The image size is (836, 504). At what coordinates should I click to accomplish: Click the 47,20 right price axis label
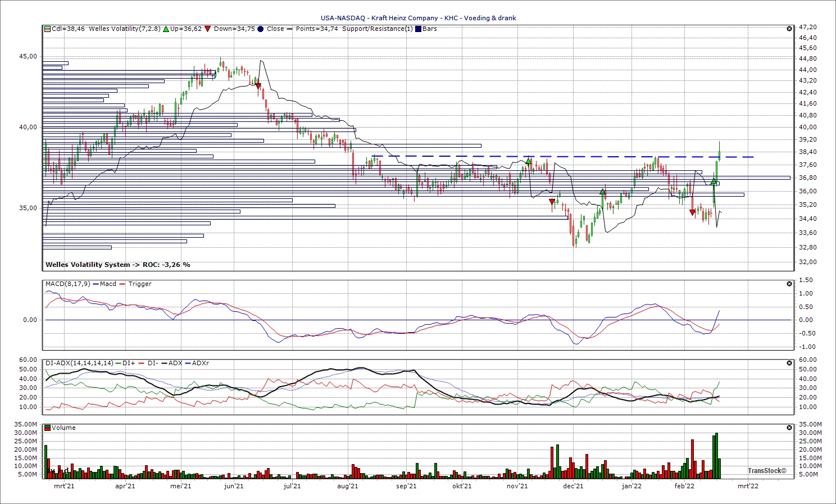tap(808, 27)
